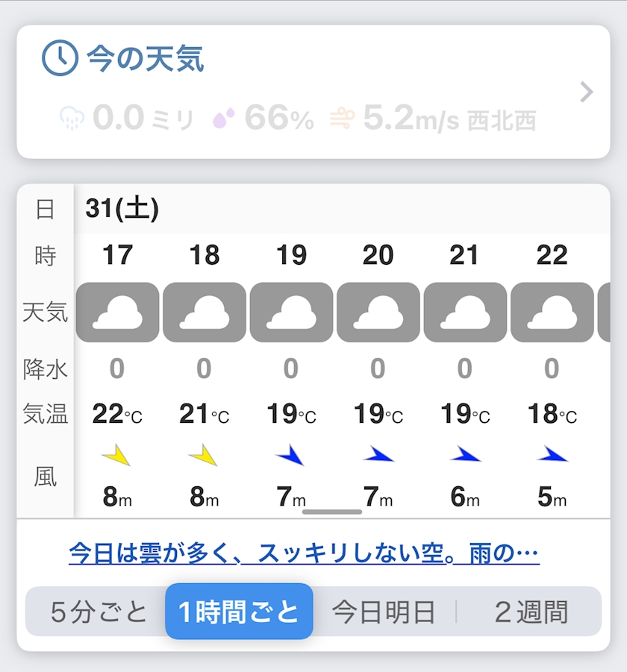
Task: Select the 1時間ごと forecast tab
Action: [x=239, y=612]
